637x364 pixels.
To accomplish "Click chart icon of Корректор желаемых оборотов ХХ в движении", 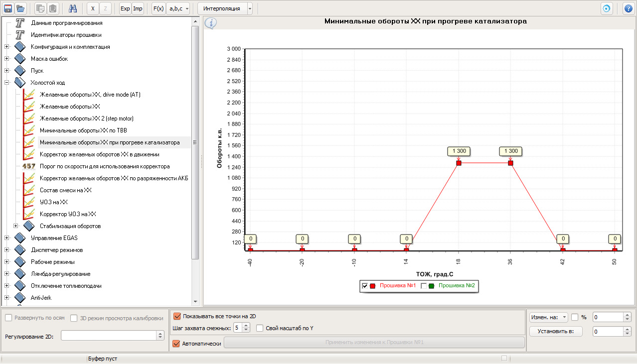I will (28, 154).
